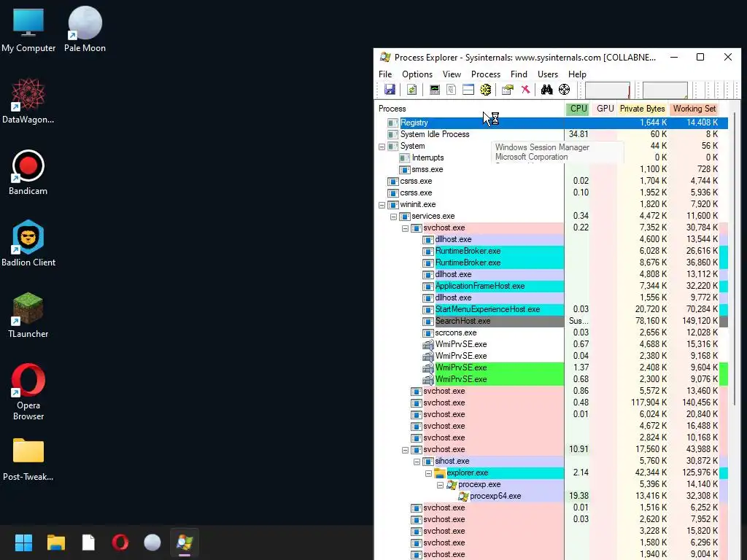The height and width of the screenshot is (560, 747).
Task: Collapse the procexp.exe tree node
Action: (x=440, y=485)
